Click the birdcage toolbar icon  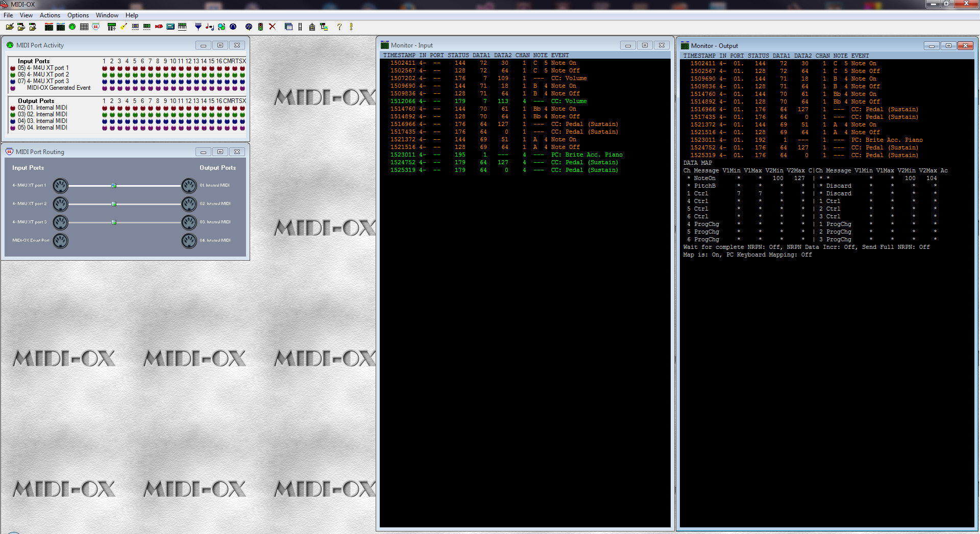tap(312, 27)
